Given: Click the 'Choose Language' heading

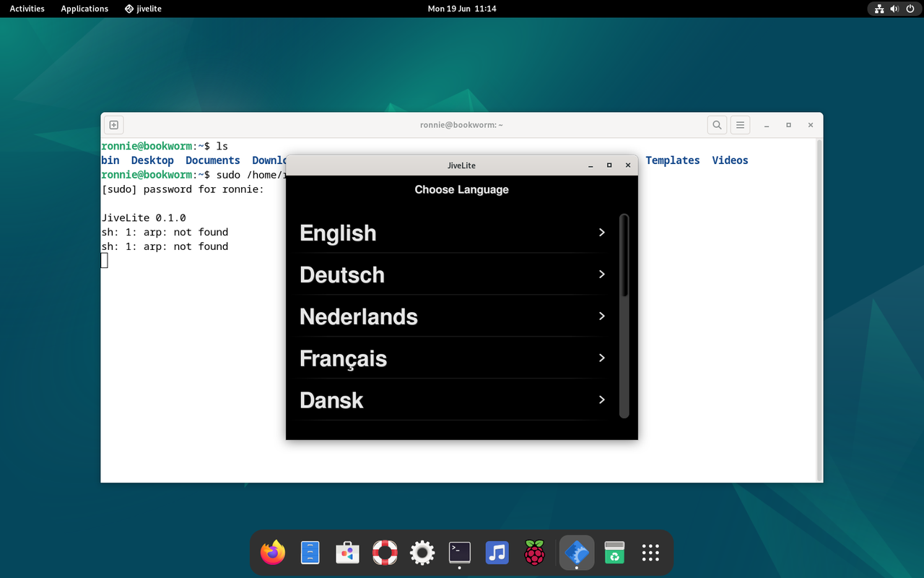Looking at the screenshot, I should point(462,189).
